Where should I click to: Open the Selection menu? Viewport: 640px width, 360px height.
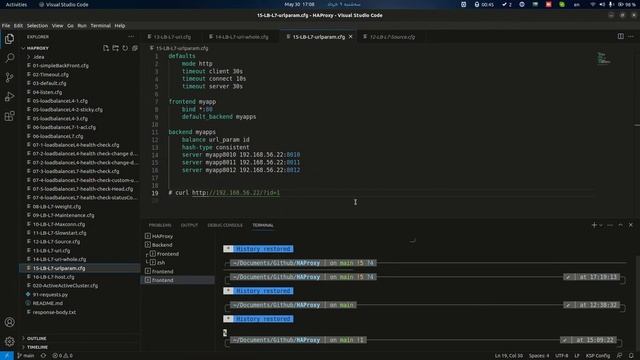pos(37,25)
